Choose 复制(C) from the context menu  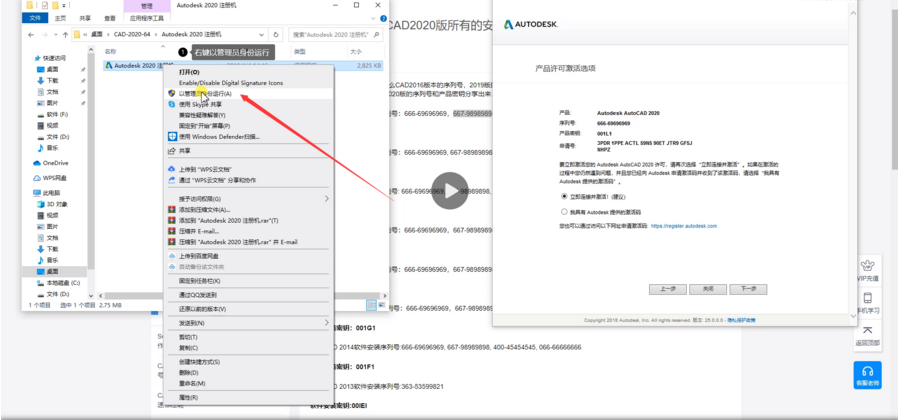click(x=188, y=348)
